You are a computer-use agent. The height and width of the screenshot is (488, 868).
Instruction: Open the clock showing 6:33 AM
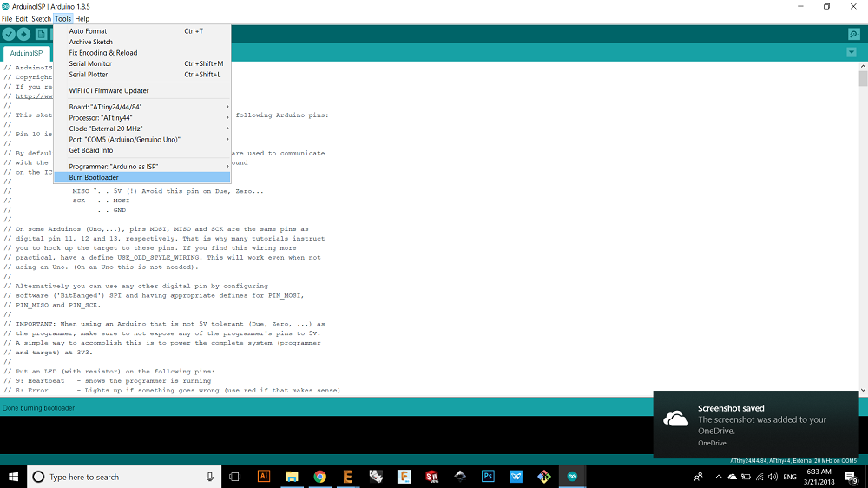pos(819,477)
